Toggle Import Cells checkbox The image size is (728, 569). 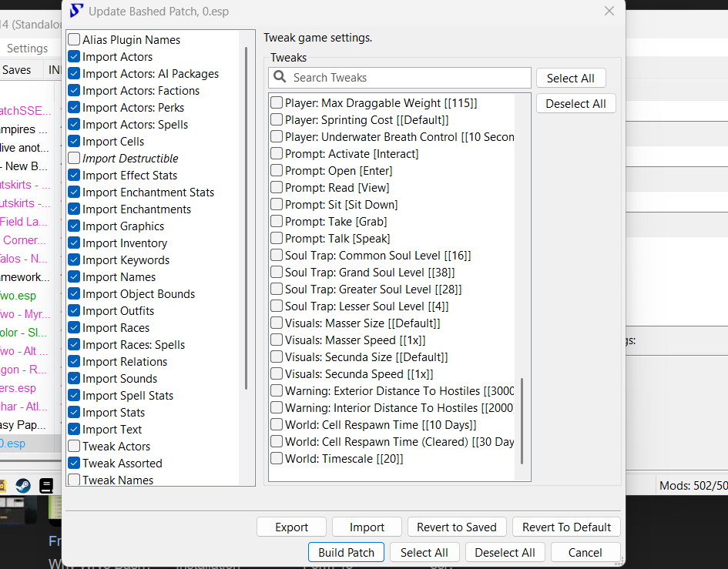(x=74, y=141)
